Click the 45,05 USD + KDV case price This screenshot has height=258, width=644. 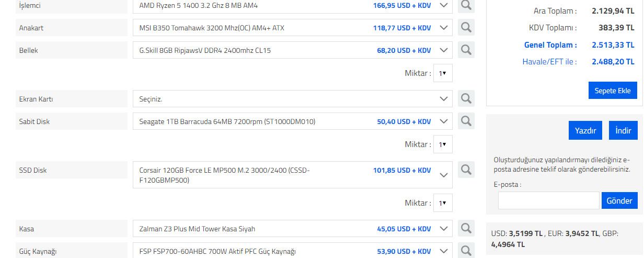coord(404,229)
